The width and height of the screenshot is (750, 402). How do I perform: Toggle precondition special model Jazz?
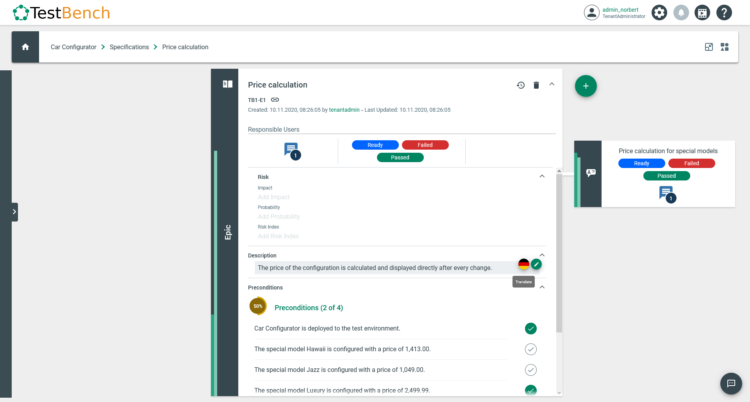coord(530,369)
